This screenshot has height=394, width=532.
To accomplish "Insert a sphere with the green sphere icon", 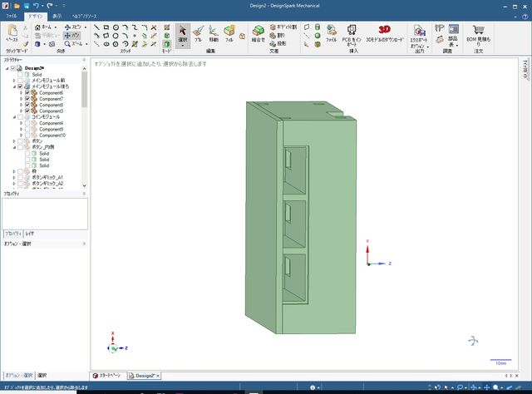I will coord(318,36).
